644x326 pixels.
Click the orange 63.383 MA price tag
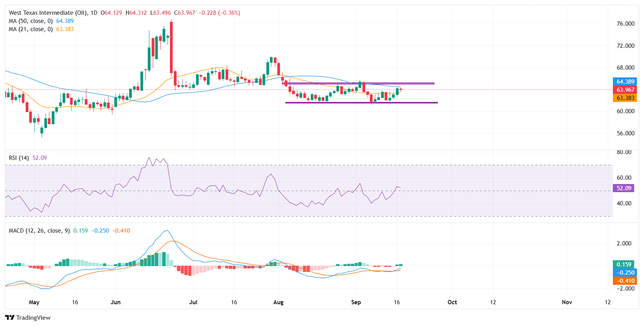(625, 98)
